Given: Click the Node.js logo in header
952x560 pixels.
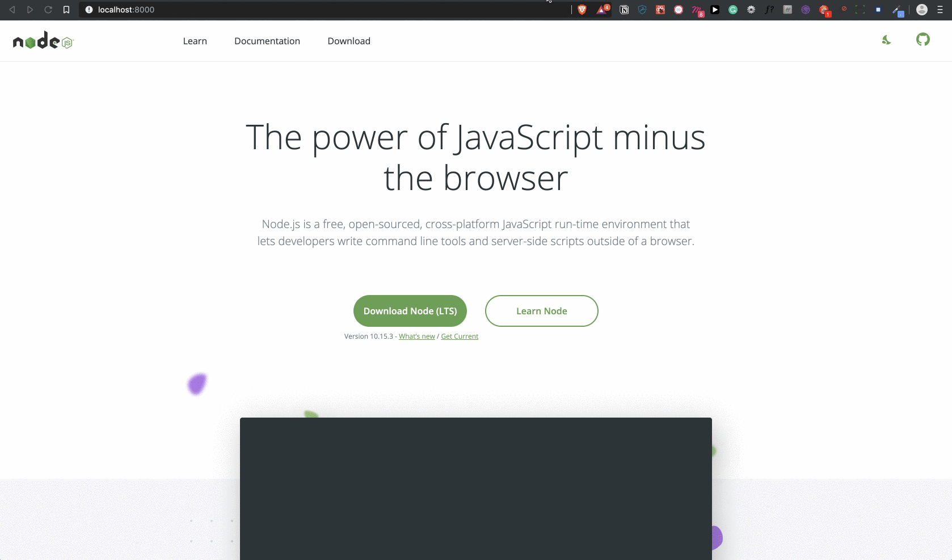Looking at the screenshot, I should 43,41.
